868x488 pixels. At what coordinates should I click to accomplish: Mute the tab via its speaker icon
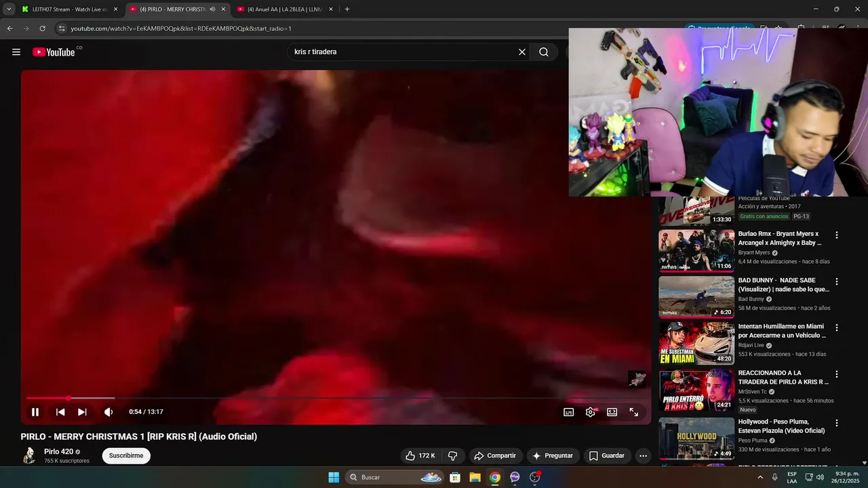pos(212,9)
